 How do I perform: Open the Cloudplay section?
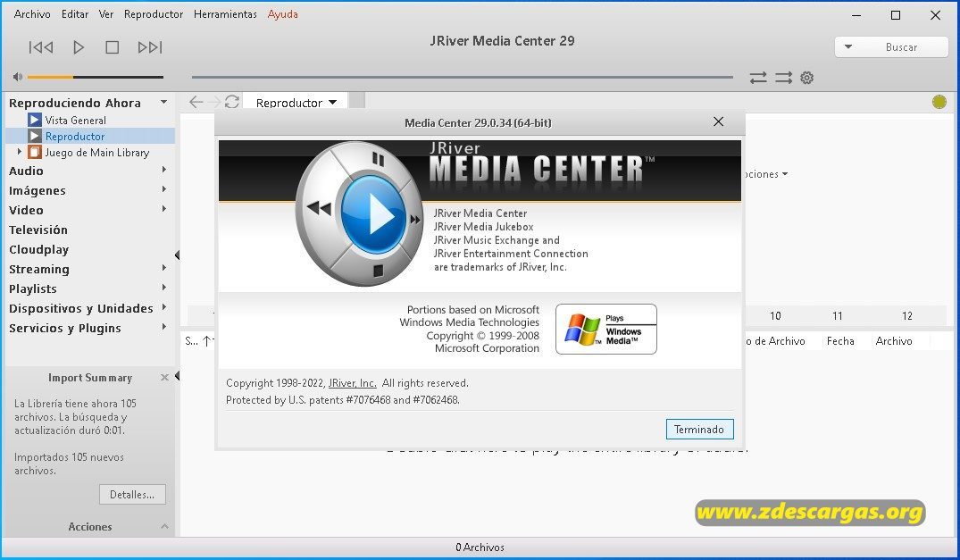tap(38, 250)
